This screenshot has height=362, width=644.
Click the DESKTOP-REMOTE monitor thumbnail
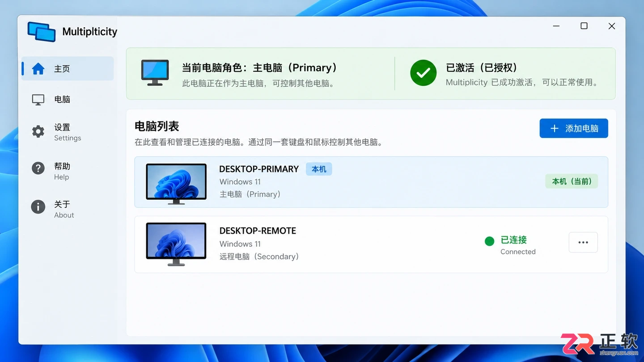(x=176, y=244)
